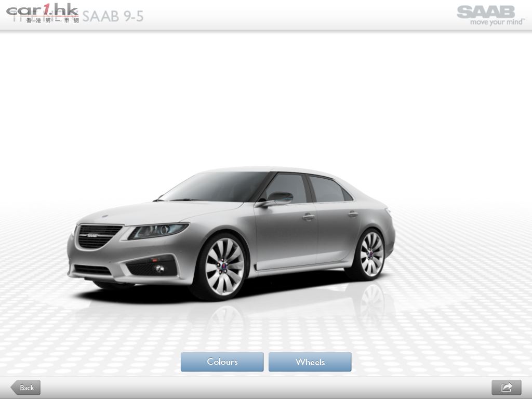
Task: Click the SAAB 9-5 title text
Action: click(113, 16)
